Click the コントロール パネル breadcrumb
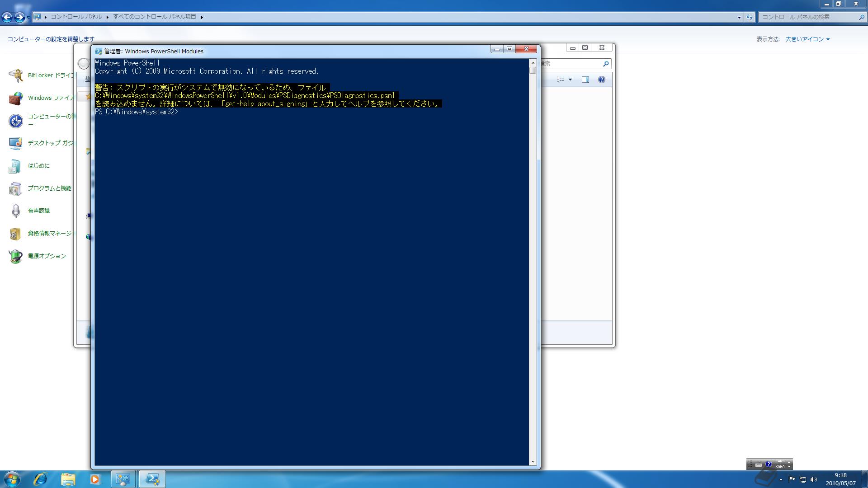 pos(76,17)
